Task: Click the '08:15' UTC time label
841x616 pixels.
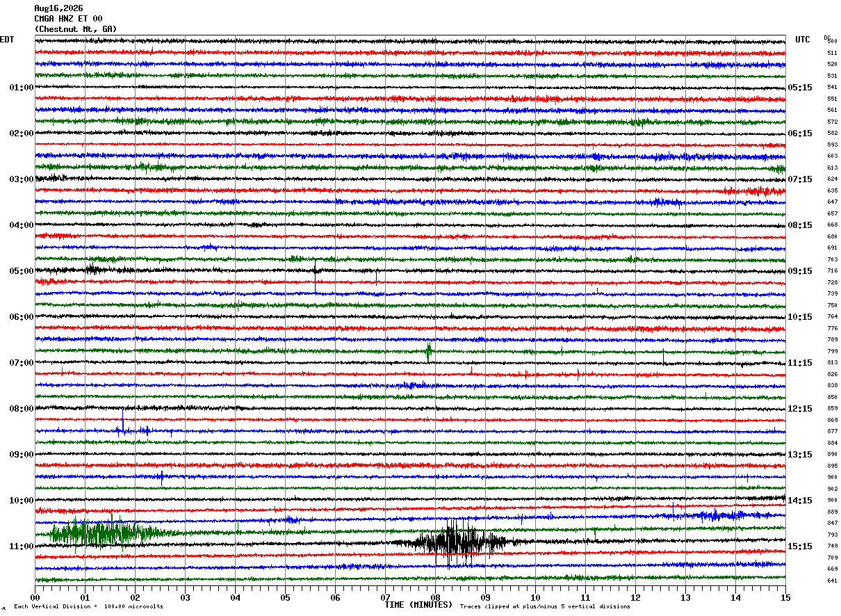Action: tap(800, 225)
